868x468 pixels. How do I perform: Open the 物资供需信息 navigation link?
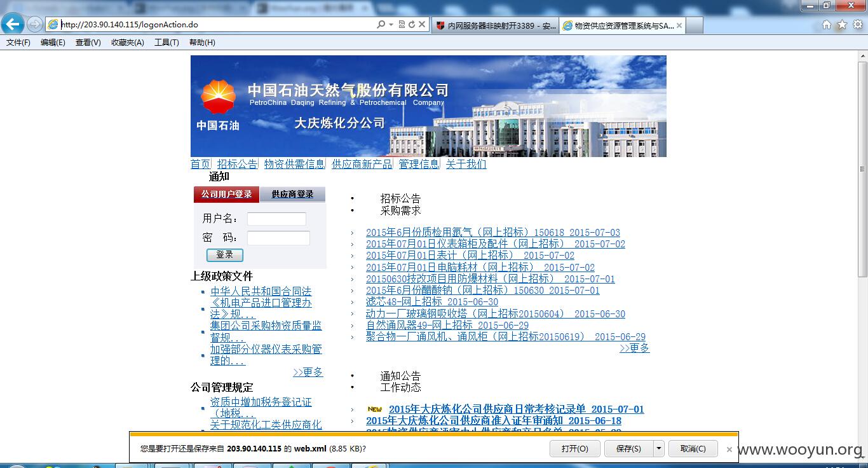294,164
